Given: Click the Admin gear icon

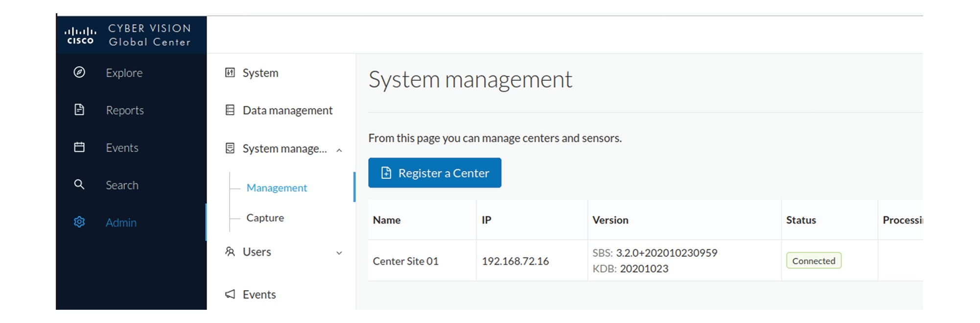Looking at the screenshot, I should click(79, 222).
